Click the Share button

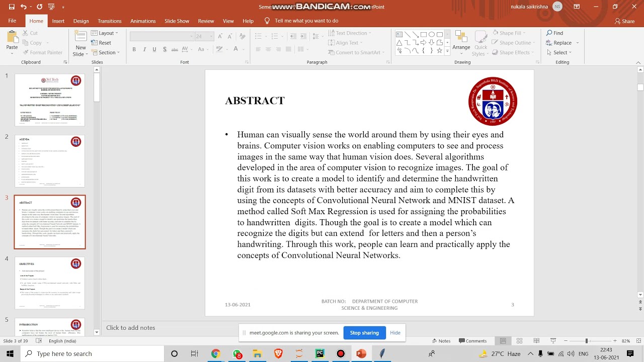[x=624, y=21]
